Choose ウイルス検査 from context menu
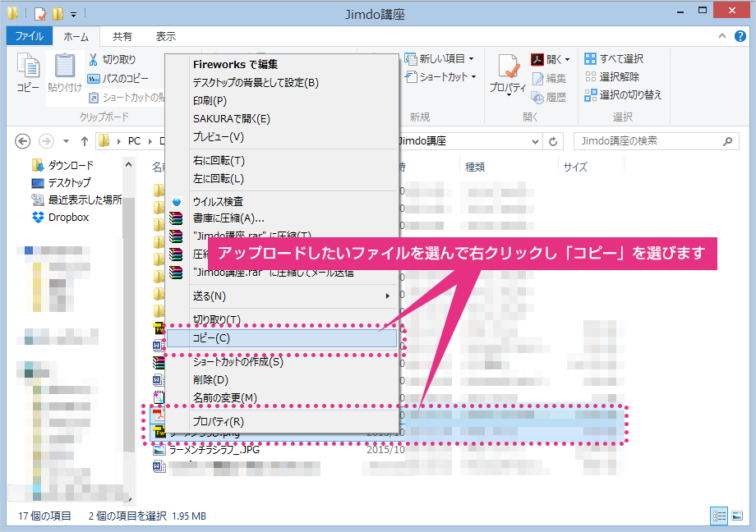Viewport: 756px width, 532px height. coord(282,201)
